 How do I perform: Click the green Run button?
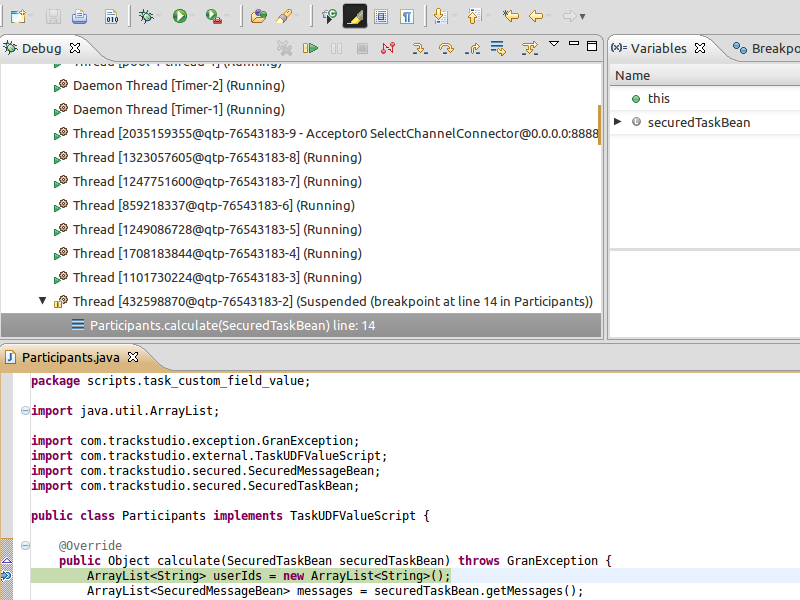pos(179,16)
